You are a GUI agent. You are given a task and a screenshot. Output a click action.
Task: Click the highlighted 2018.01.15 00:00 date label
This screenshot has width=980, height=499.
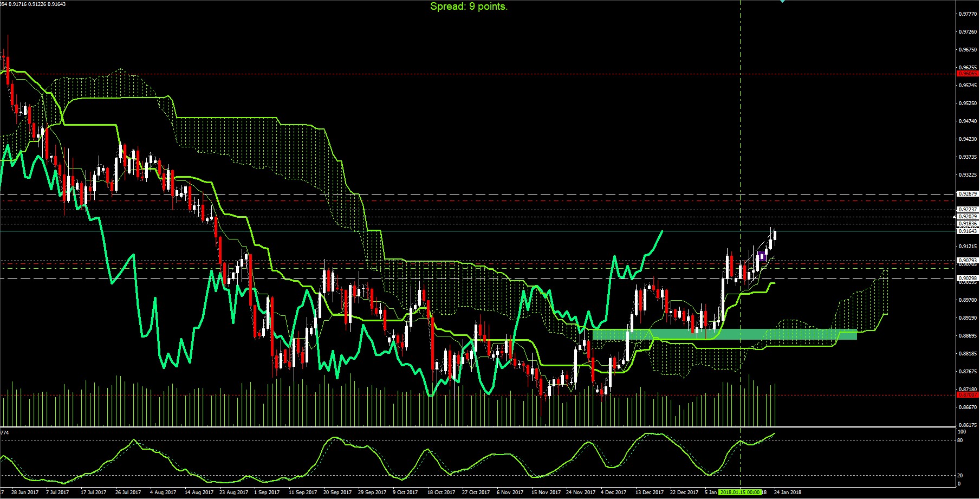739,492
